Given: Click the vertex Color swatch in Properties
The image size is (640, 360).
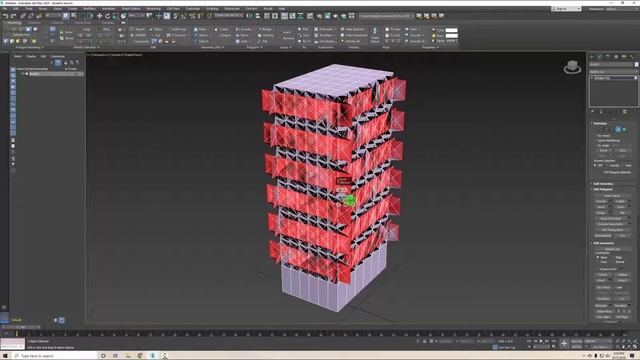Looking at the screenshot, I should pos(451,30).
